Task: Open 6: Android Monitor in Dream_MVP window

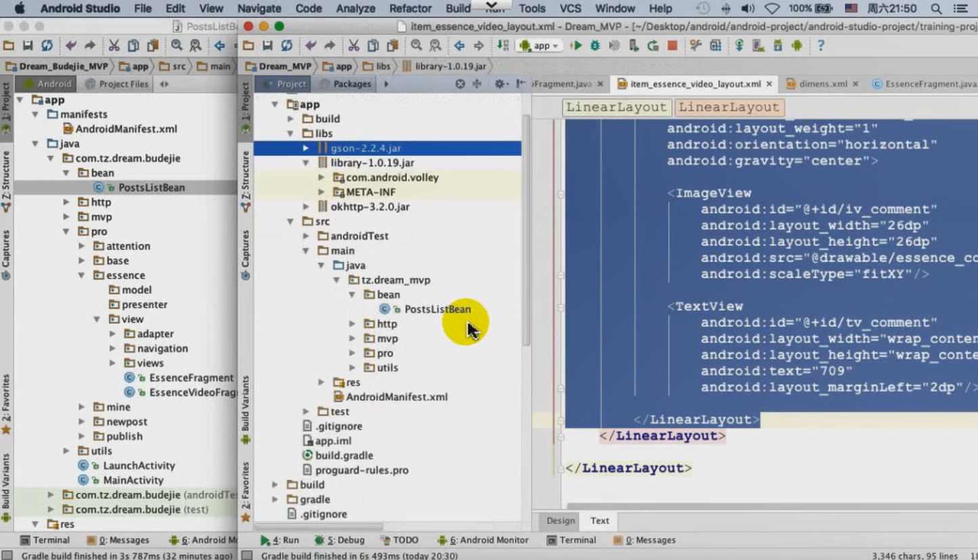Action: click(483, 540)
